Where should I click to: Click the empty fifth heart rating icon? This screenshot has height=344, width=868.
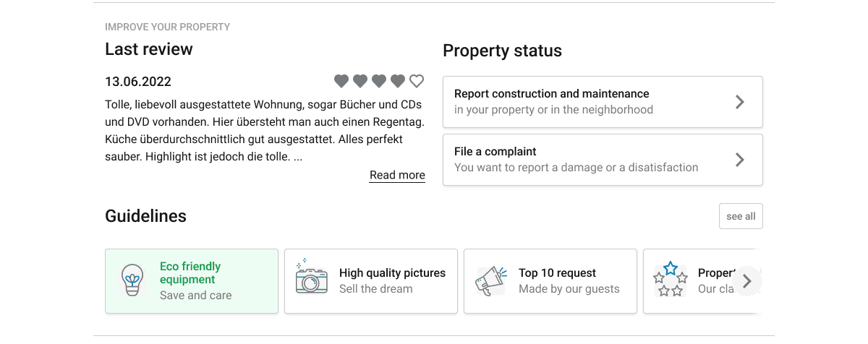tap(417, 81)
